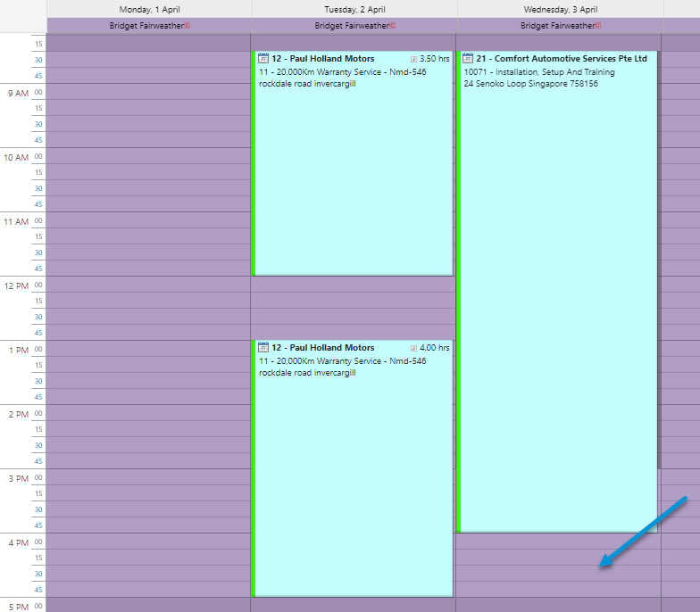The width and height of the screenshot is (700, 612).
Task: Select the Tuesday, 2 April day header
Action: (355, 9)
